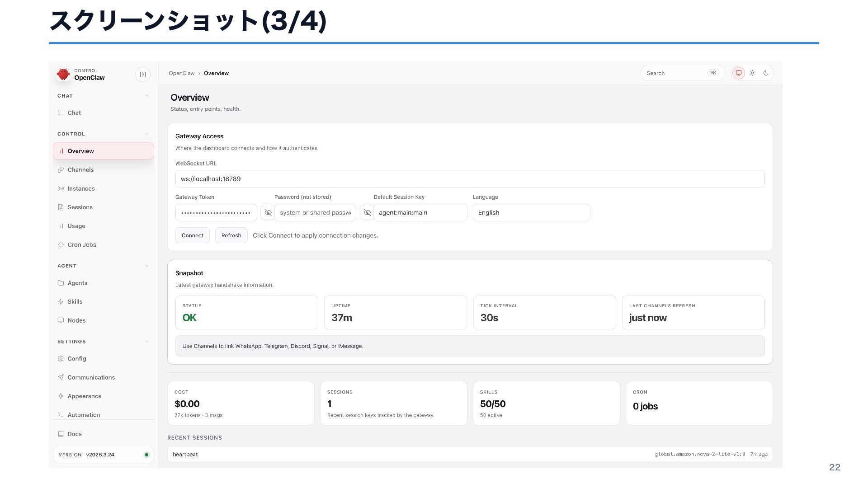
Task: Collapse the AGENT sidebar section chevron
Action: (147, 266)
